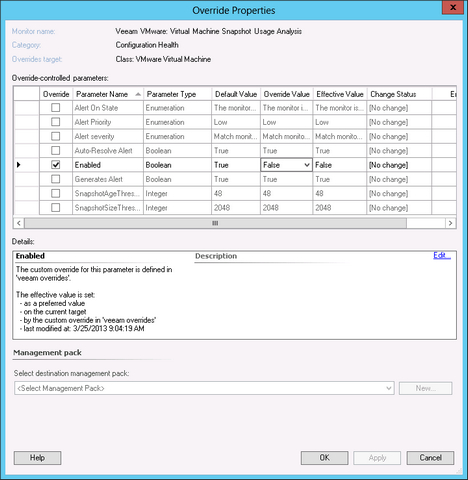Confirm changes with the OK button

click(x=325, y=458)
